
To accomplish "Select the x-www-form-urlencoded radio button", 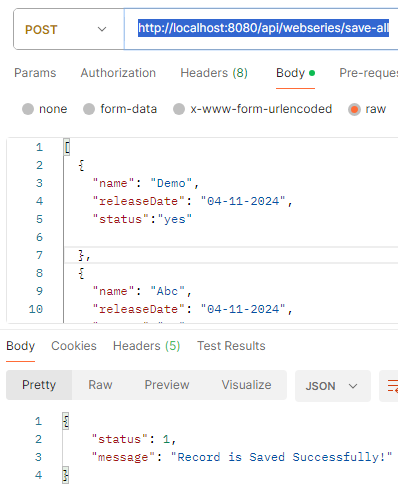I will pyautogui.click(x=179, y=109).
